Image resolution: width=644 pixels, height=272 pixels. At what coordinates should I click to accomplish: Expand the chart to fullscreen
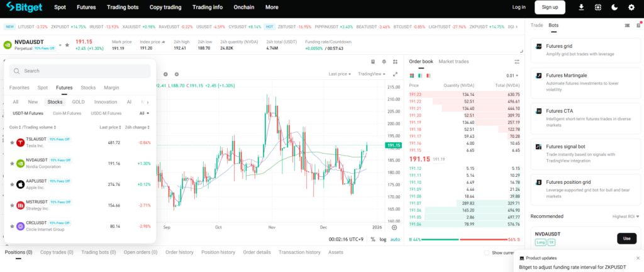coord(394,74)
